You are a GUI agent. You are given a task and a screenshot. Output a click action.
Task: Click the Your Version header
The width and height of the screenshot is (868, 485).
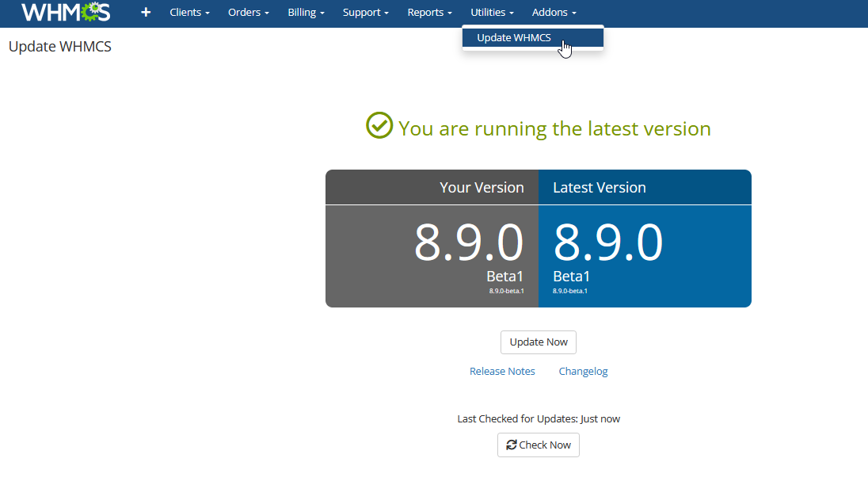click(x=482, y=188)
